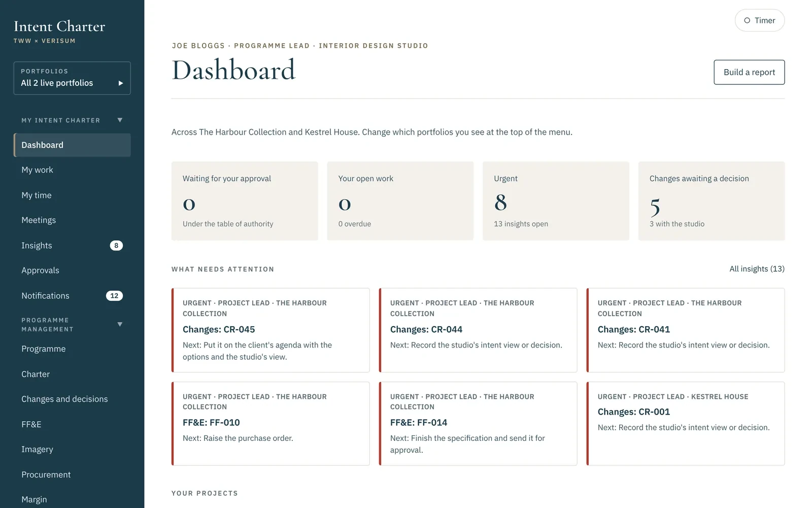The width and height of the screenshot is (812, 508).
Task: Click 'Under the table of authority' text
Action: point(228,224)
